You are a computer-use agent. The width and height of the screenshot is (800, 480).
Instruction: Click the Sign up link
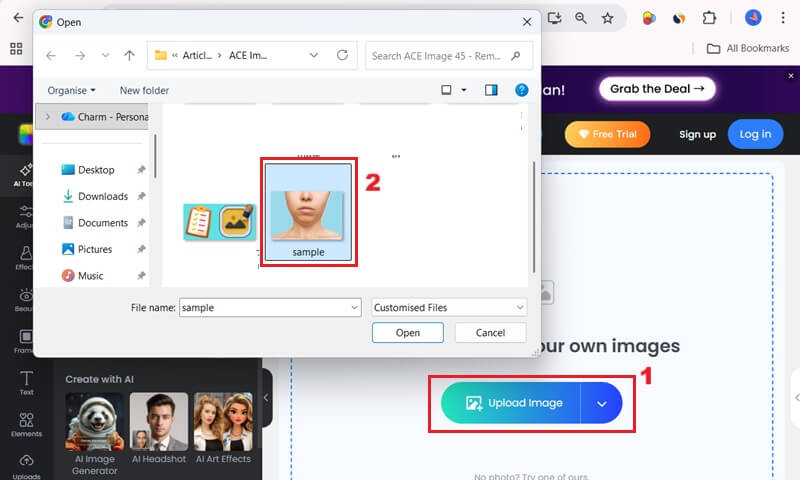tap(697, 134)
